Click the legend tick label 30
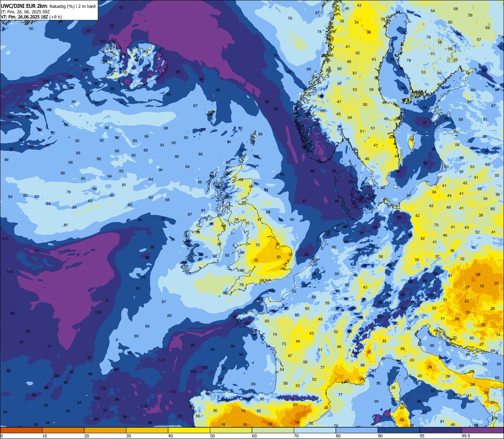 point(128,436)
